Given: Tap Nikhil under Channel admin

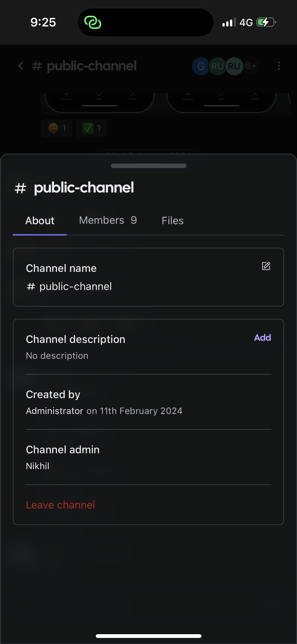Looking at the screenshot, I should point(38,466).
